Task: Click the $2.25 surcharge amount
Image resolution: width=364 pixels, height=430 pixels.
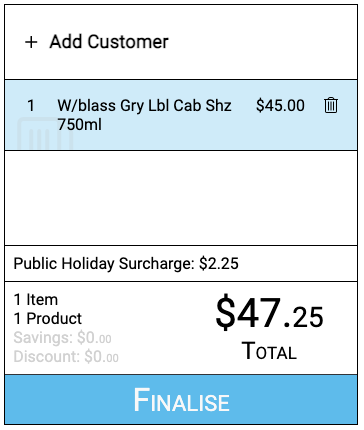Action: (x=219, y=264)
